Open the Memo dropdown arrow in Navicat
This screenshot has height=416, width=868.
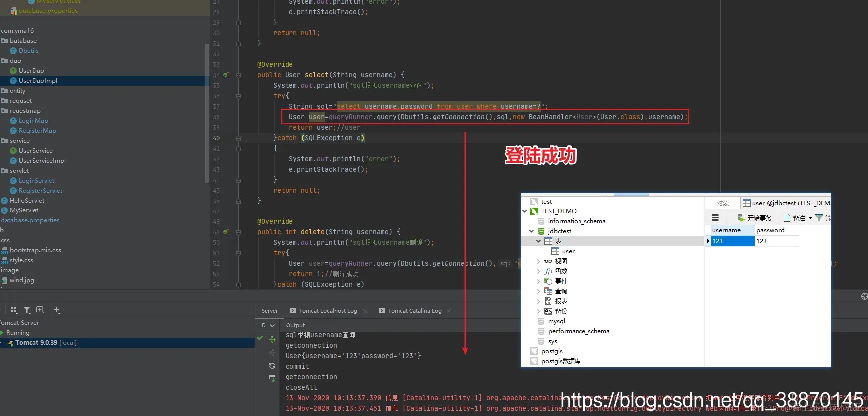tap(810, 218)
